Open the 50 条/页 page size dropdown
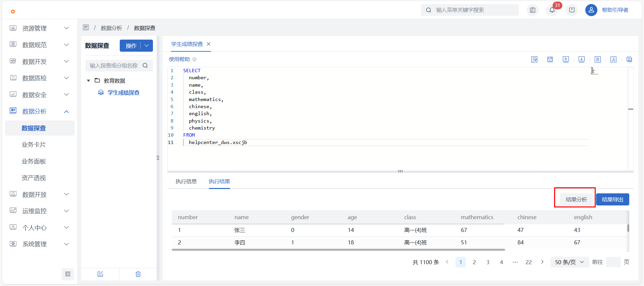Viewport: 644px width, 286px height. 570,262
